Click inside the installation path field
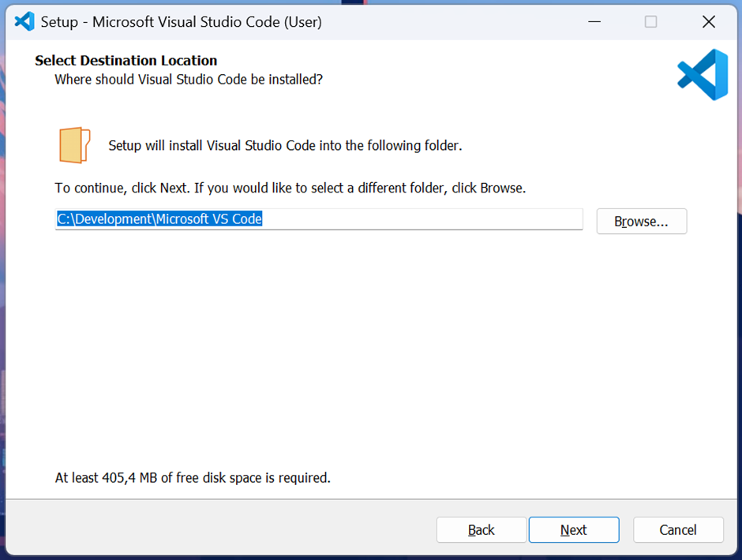742x560 pixels. pos(319,219)
